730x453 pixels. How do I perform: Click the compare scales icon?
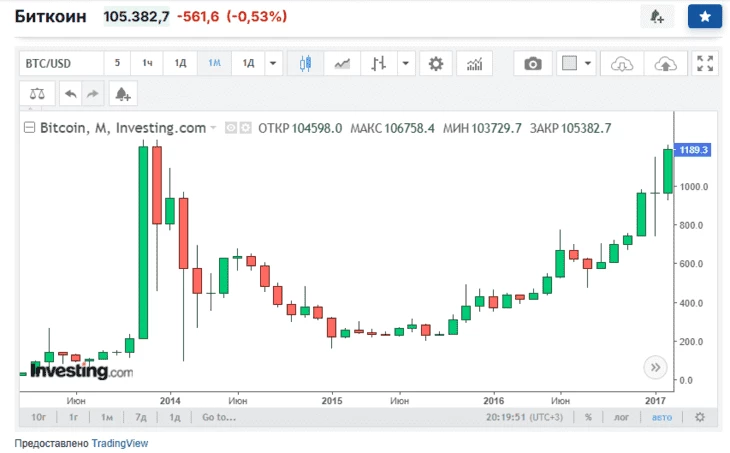click(38, 94)
